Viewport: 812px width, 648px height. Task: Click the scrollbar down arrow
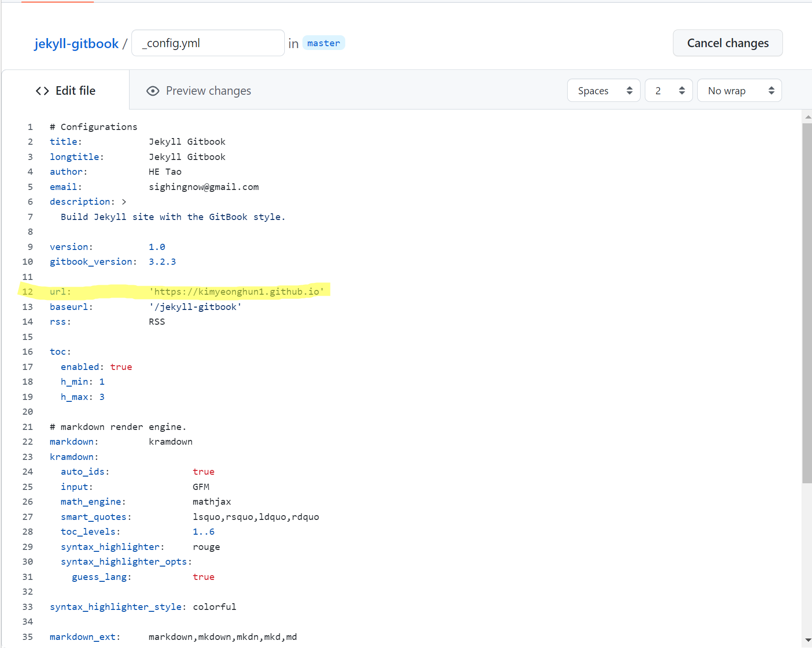807,640
